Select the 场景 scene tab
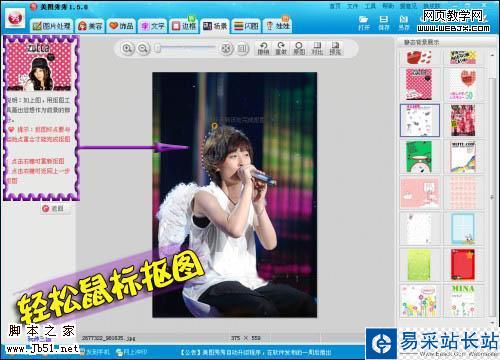 [x=215, y=26]
